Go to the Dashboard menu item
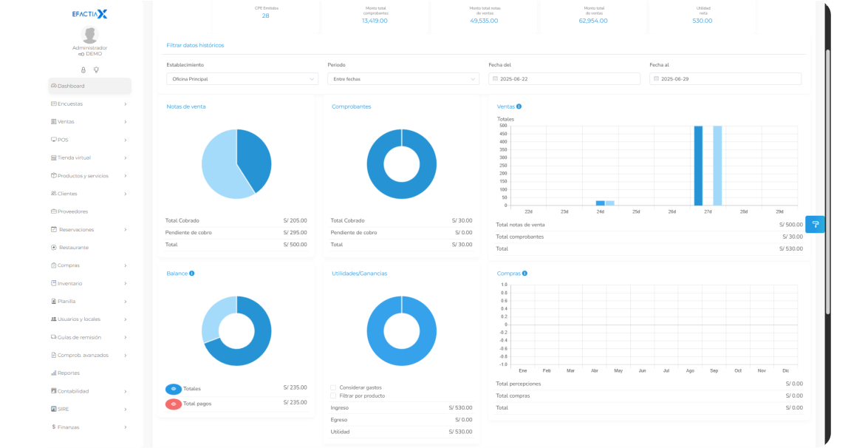The width and height of the screenshot is (868, 448). coord(89,86)
